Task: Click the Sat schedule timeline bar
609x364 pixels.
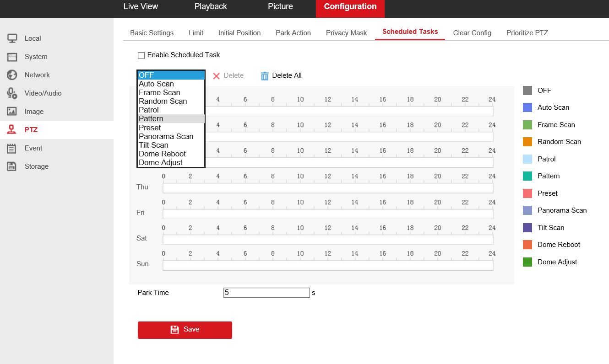Action: click(x=328, y=239)
